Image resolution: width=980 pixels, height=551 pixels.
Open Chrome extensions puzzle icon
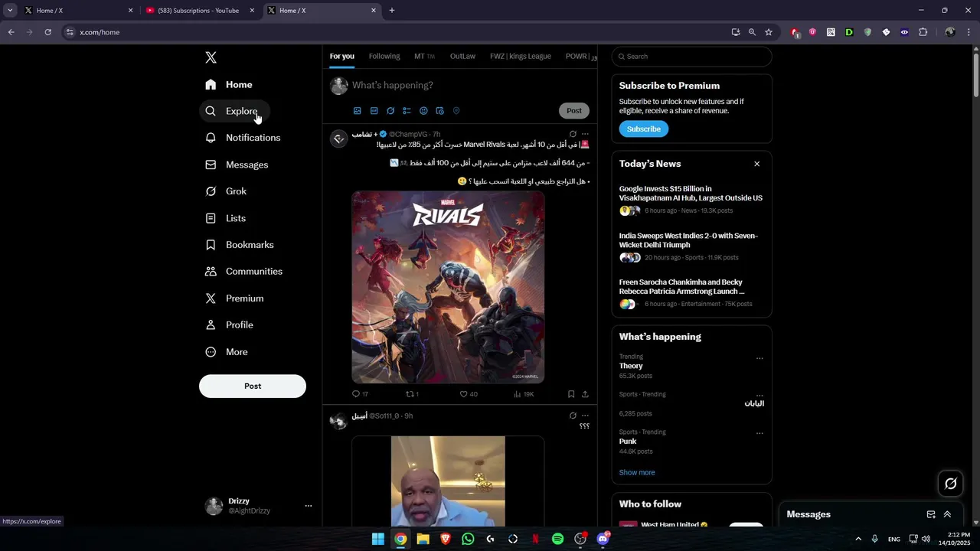pyautogui.click(x=923, y=32)
